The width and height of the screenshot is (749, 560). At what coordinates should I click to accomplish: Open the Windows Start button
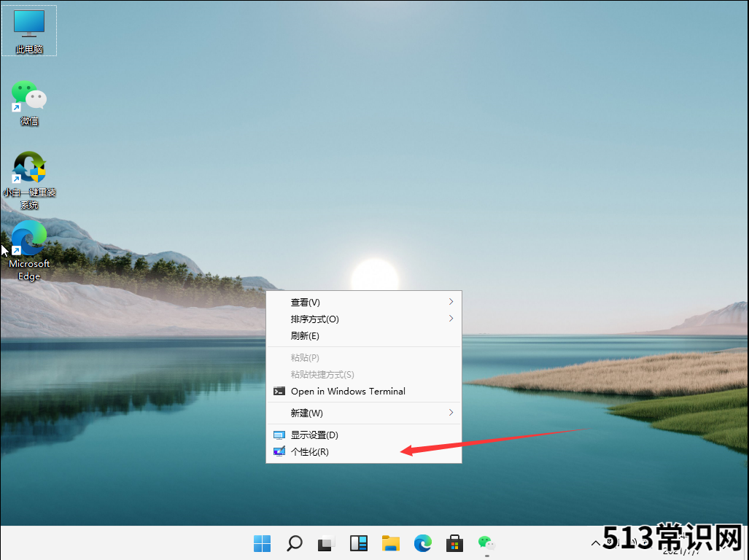(x=262, y=543)
